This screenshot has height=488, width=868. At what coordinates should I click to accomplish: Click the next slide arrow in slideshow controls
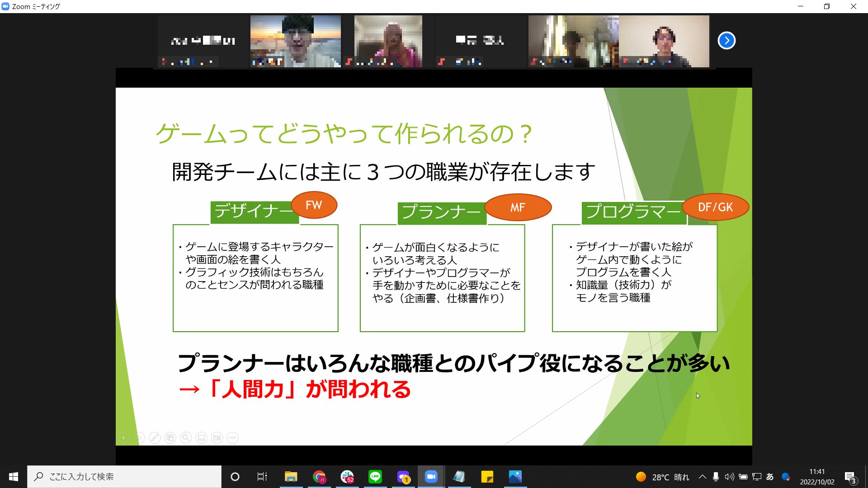[x=139, y=437]
